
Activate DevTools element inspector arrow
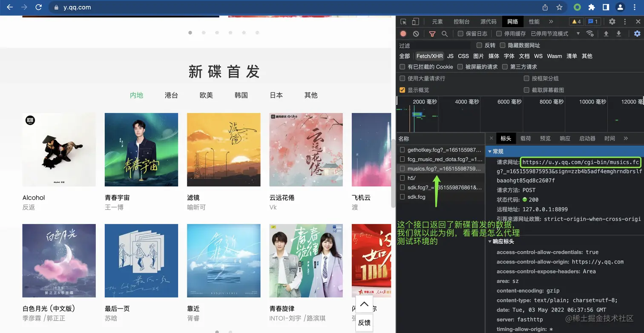point(403,22)
